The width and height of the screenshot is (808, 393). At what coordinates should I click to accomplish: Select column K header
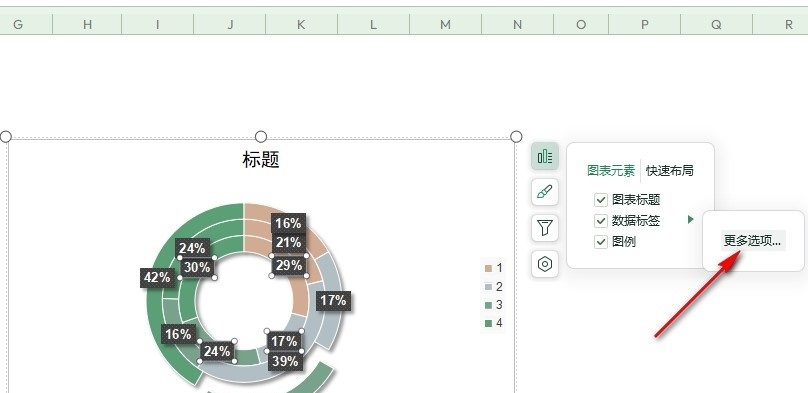301,24
